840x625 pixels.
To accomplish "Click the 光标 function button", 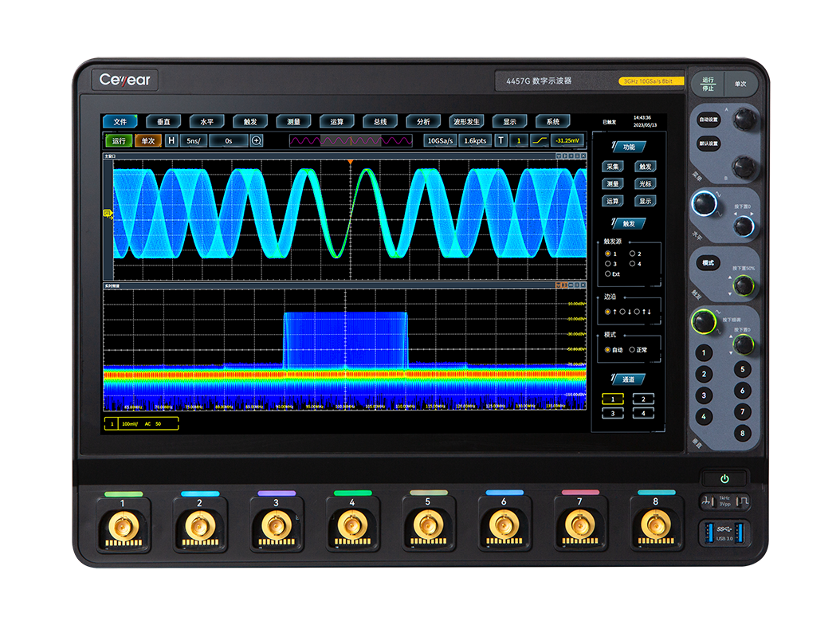I will pos(645,184).
